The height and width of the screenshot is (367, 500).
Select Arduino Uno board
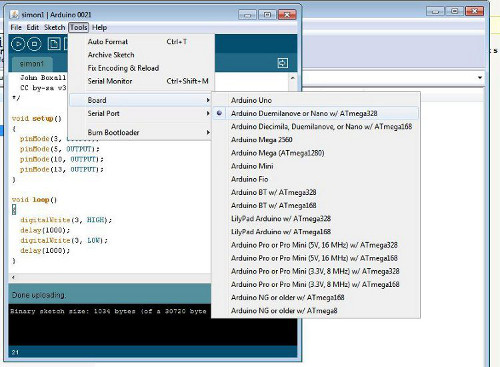[x=316, y=100]
